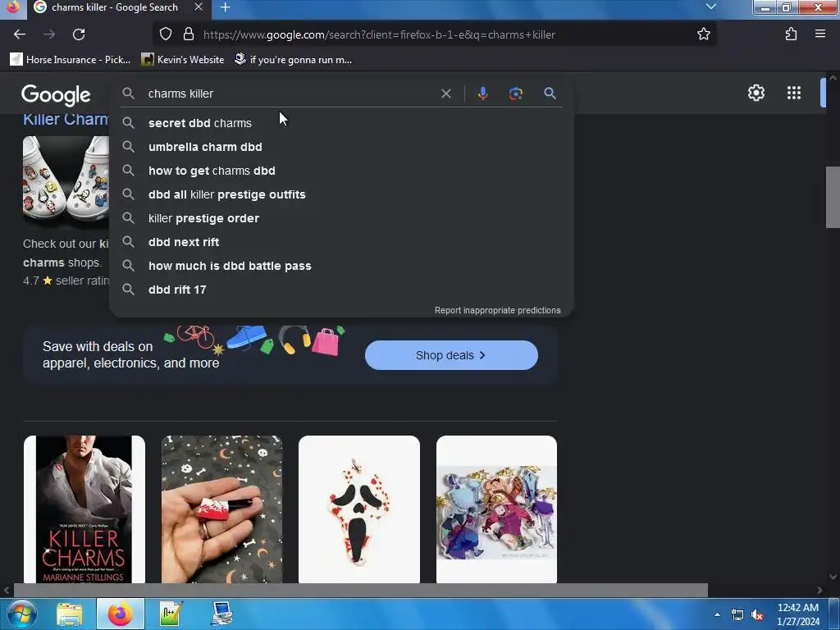Select suggestion 'killer prestige order'

tap(341, 218)
